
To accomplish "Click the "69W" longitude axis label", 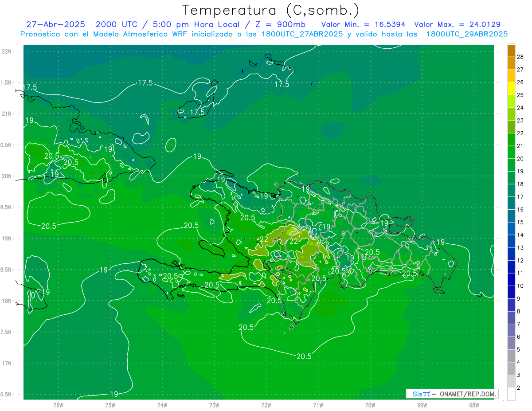I will 422,405.
